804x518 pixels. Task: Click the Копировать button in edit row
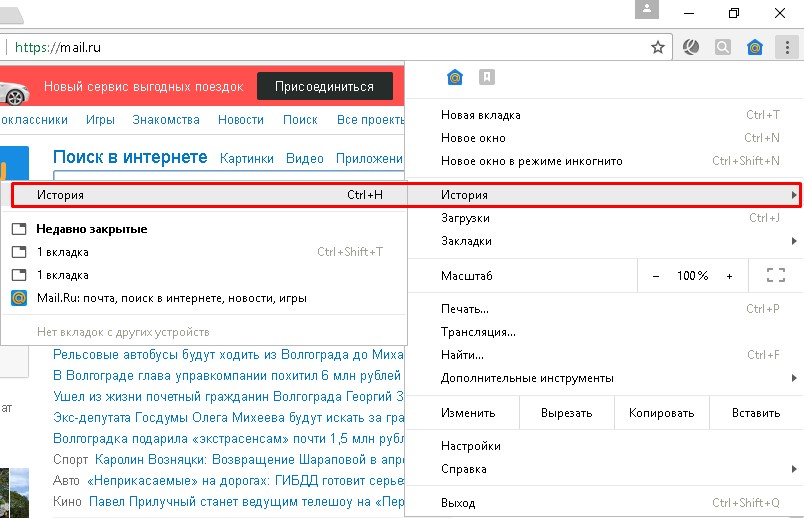point(661,412)
